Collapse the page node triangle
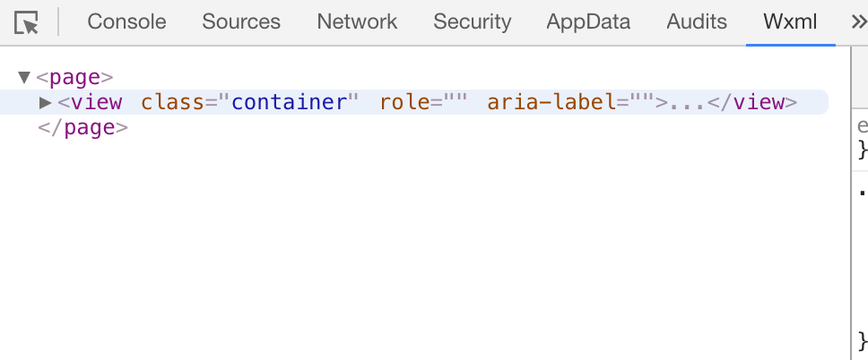This screenshot has width=868, height=360. point(24,78)
